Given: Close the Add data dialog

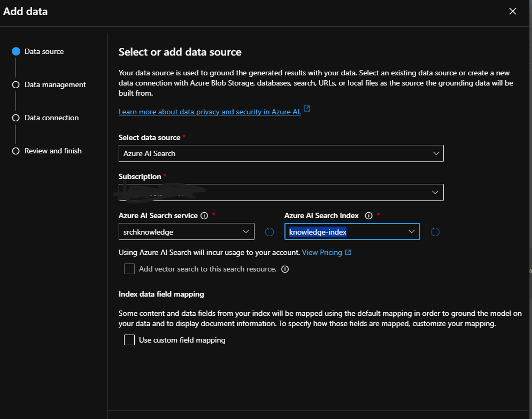Looking at the screenshot, I should coord(512,11).
